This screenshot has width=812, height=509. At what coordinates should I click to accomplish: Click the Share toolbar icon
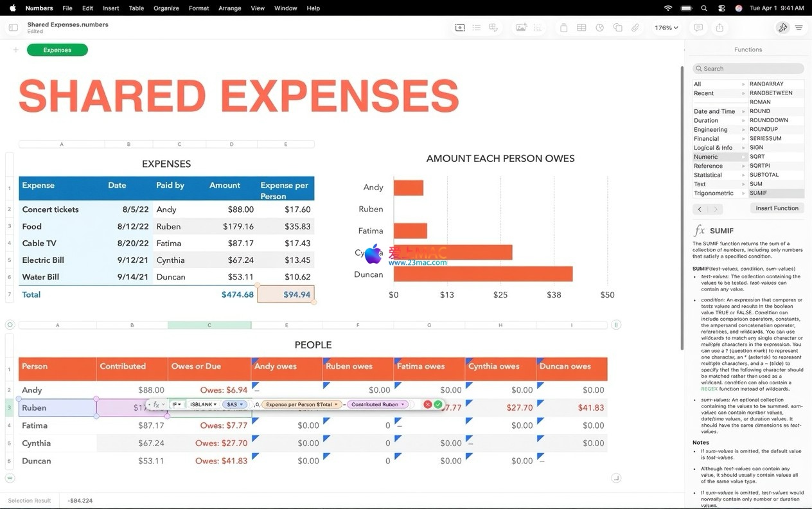click(x=719, y=28)
